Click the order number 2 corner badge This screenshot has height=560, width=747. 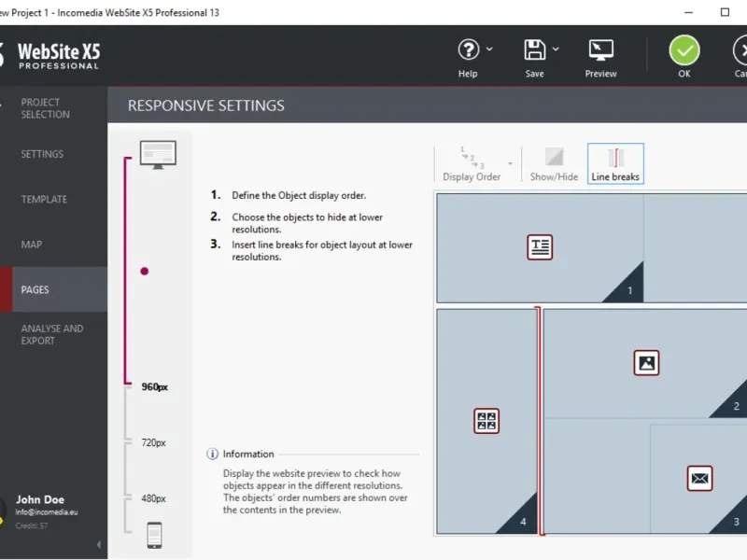[734, 405]
